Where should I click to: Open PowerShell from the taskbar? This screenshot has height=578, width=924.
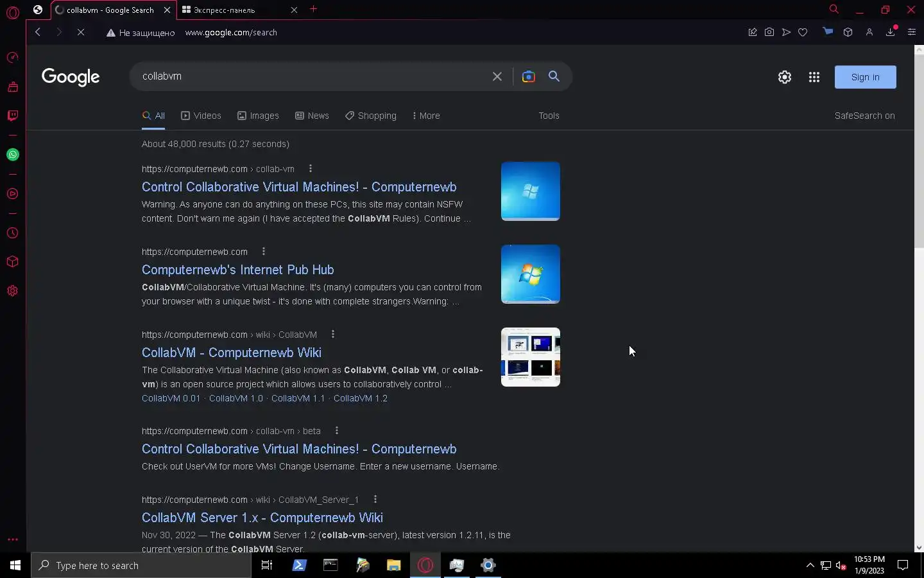pos(300,565)
